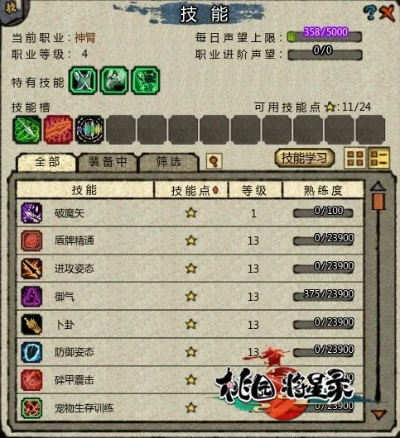Open the 筛选 filter tab
This screenshot has height=438, width=400.
[169, 162]
